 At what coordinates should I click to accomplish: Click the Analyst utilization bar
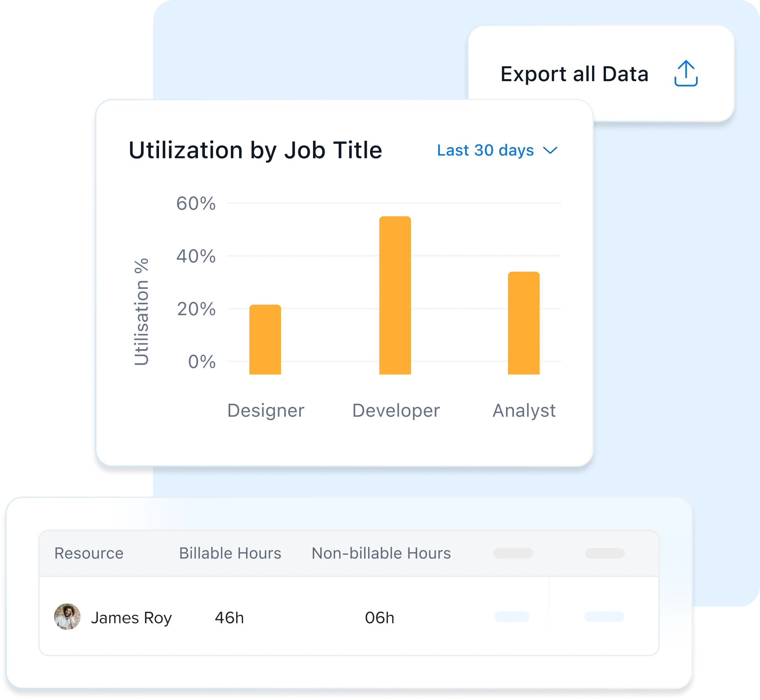point(523,323)
